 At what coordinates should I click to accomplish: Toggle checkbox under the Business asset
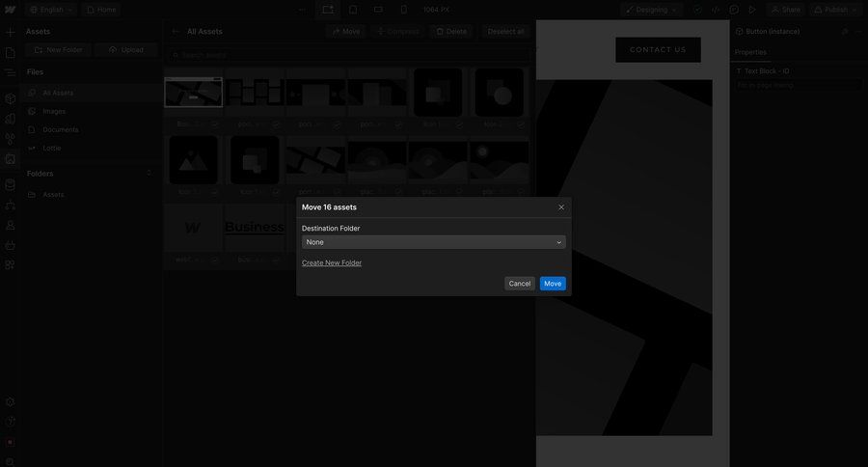point(276,260)
